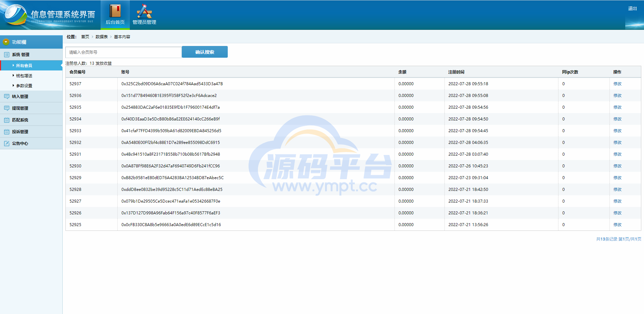Click the 账号 column header

(125, 72)
